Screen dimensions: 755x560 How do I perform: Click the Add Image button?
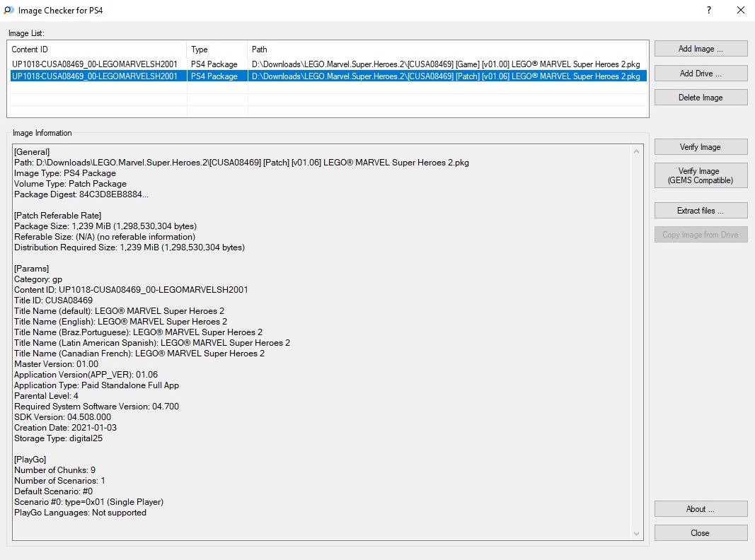(x=701, y=49)
